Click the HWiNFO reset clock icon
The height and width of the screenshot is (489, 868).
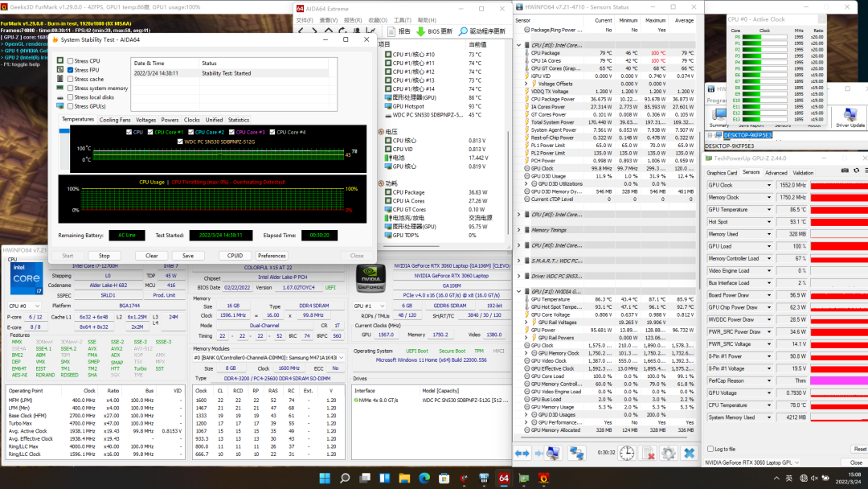627,454
